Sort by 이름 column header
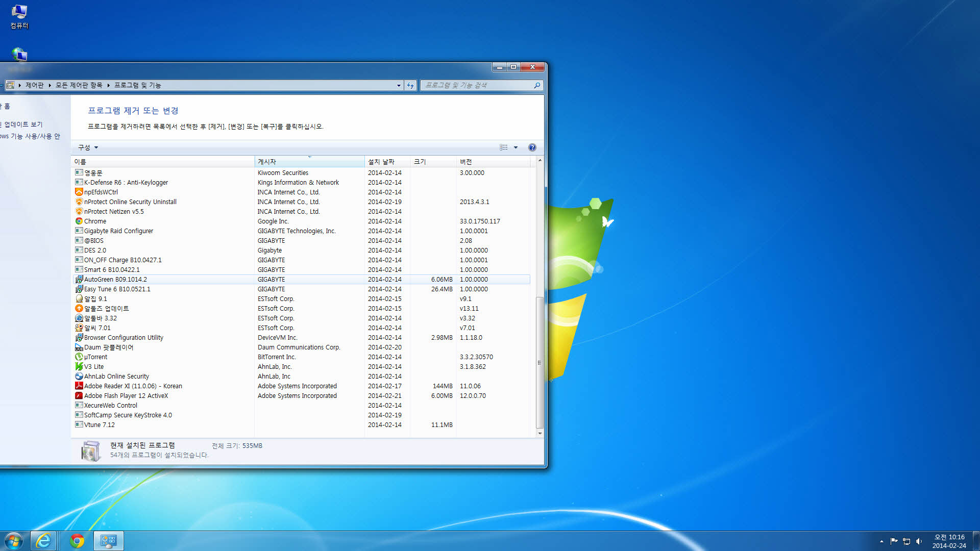980x551 pixels. (x=163, y=162)
